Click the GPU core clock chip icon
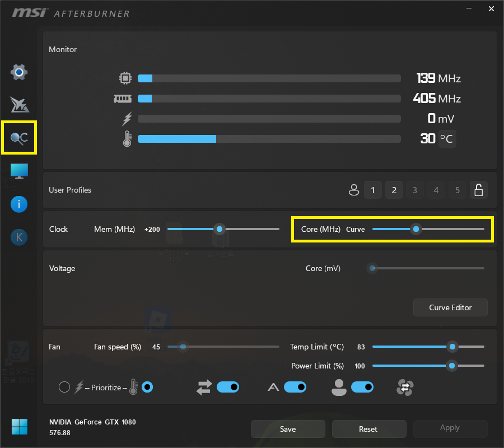This screenshot has width=504, height=448. click(x=125, y=78)
